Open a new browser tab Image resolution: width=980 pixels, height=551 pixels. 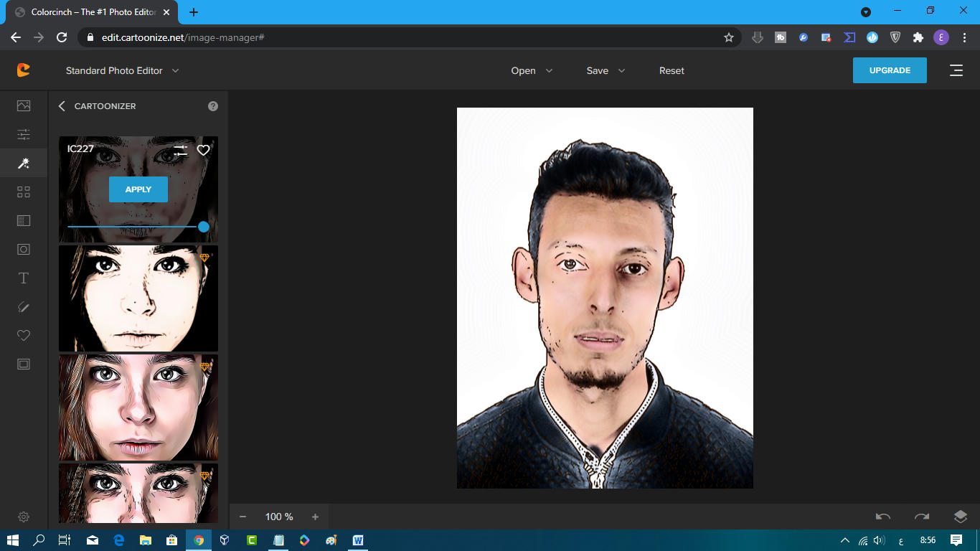[194, 12]
